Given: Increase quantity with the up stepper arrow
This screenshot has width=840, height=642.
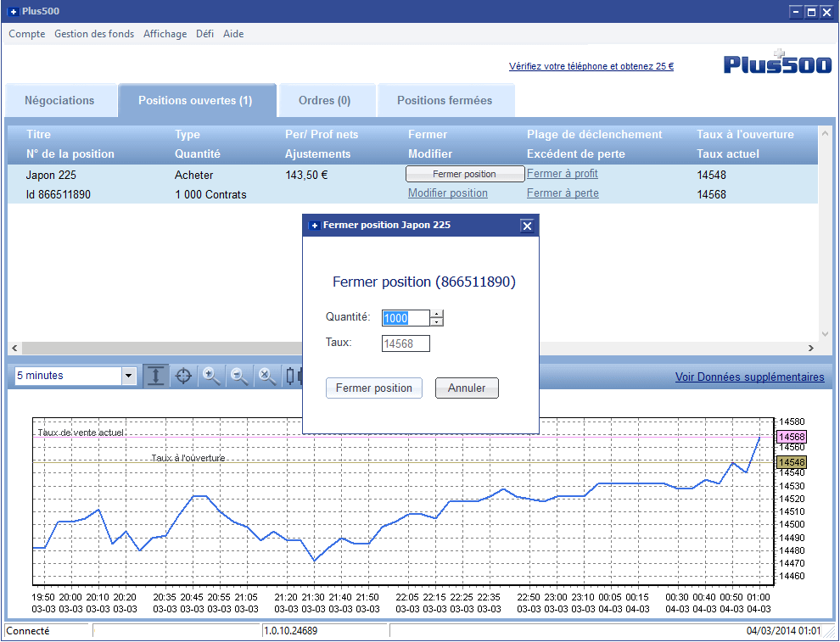Looking at the screenshot, I should click(437, 315).
